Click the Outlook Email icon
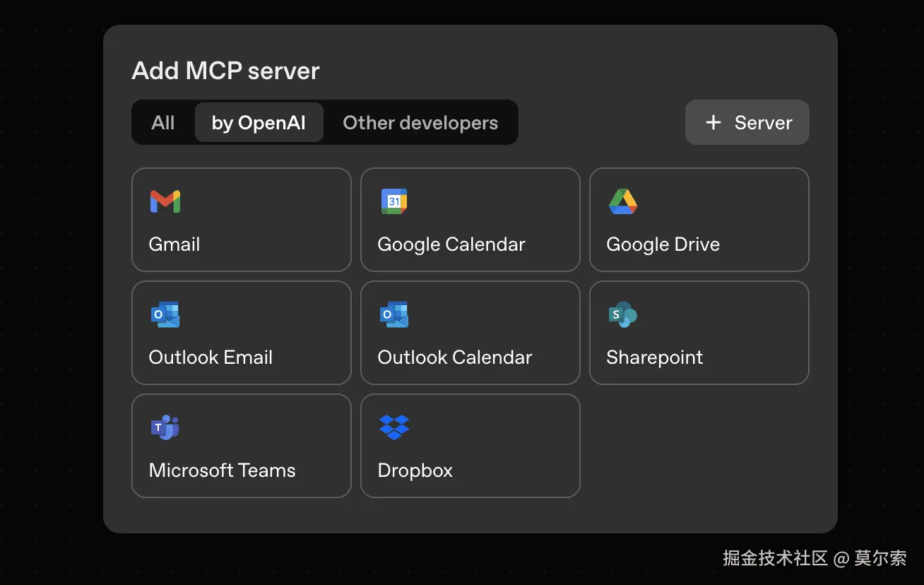This screenshot has height=585, width=924. 165,314
